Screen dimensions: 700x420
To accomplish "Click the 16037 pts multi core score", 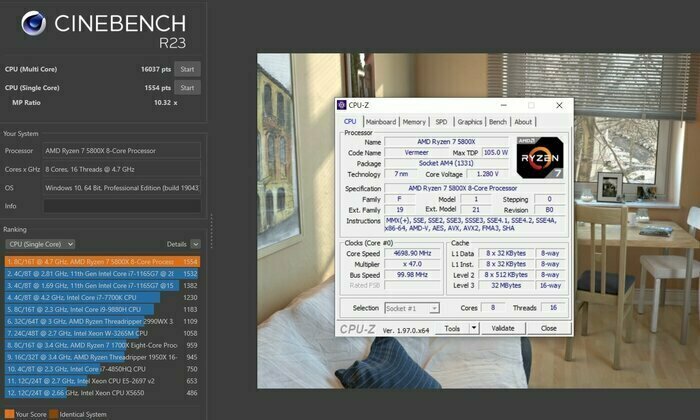I will pyautogui.click(x=156, y=69).
